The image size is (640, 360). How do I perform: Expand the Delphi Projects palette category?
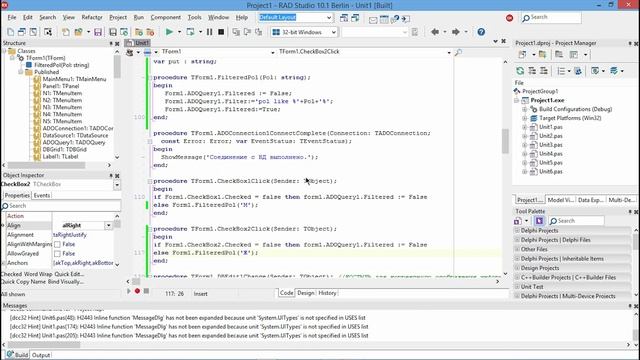(x=517, y=231)
